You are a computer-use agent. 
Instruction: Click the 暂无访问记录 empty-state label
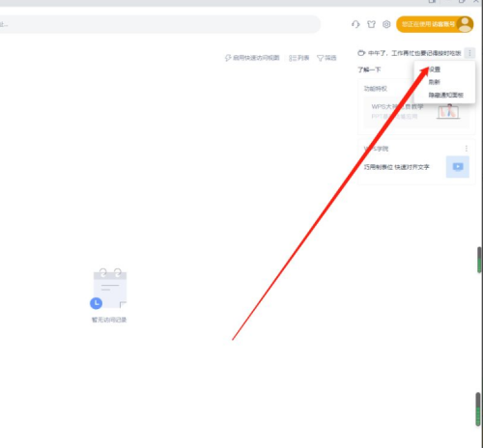click(109, 320)
